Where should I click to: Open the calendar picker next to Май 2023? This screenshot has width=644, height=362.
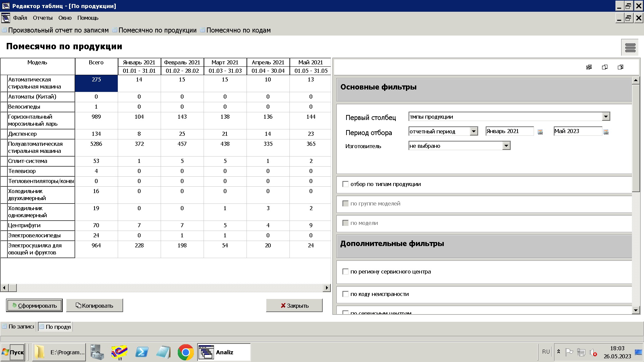pos(606,132)
